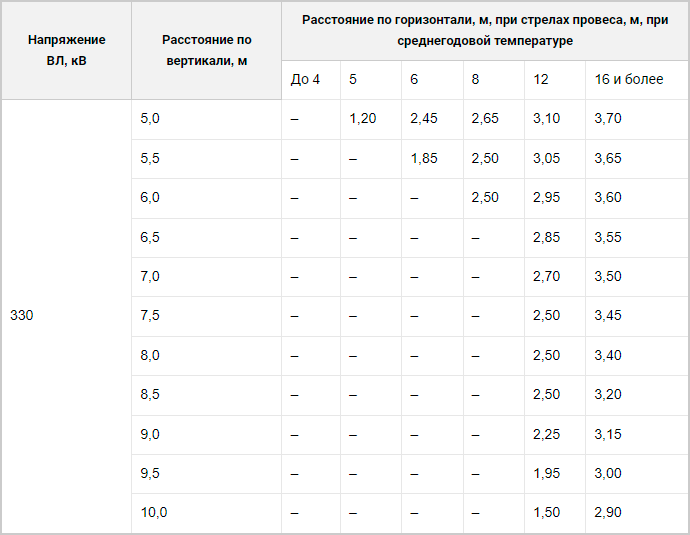
Task: Select the 3,45 value cell
Action: [x=637, y=316]
